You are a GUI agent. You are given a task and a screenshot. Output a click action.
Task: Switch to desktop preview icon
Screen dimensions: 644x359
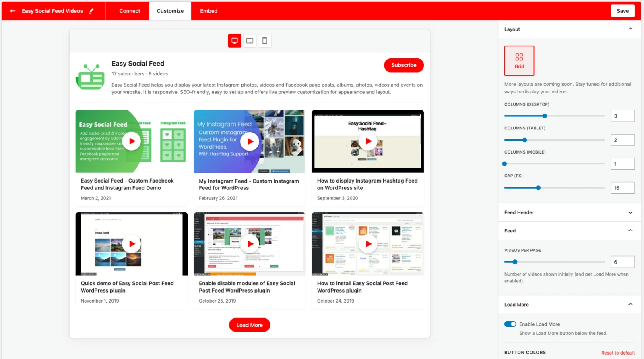click(235, 41)
